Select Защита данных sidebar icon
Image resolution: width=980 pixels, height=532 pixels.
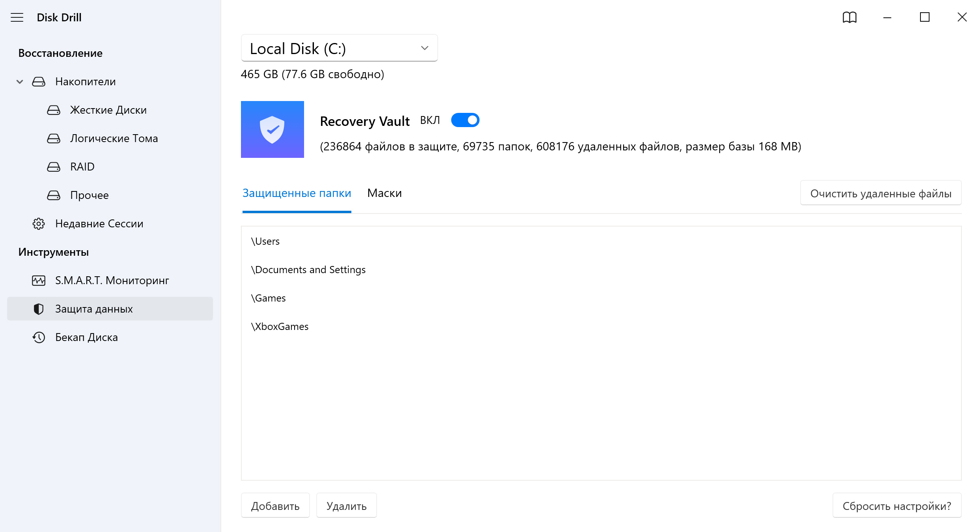click(38, 309)
